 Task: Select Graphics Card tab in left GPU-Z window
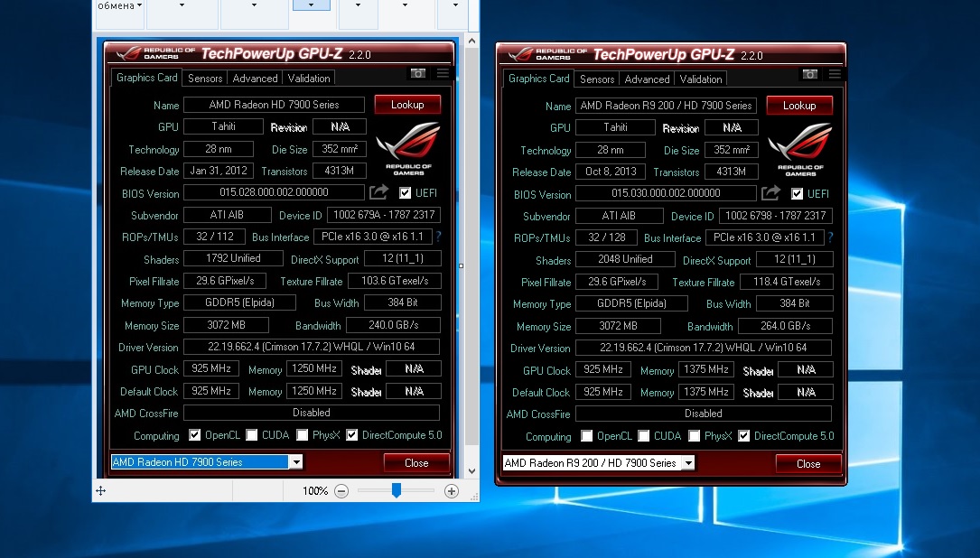tap(147, 78)
